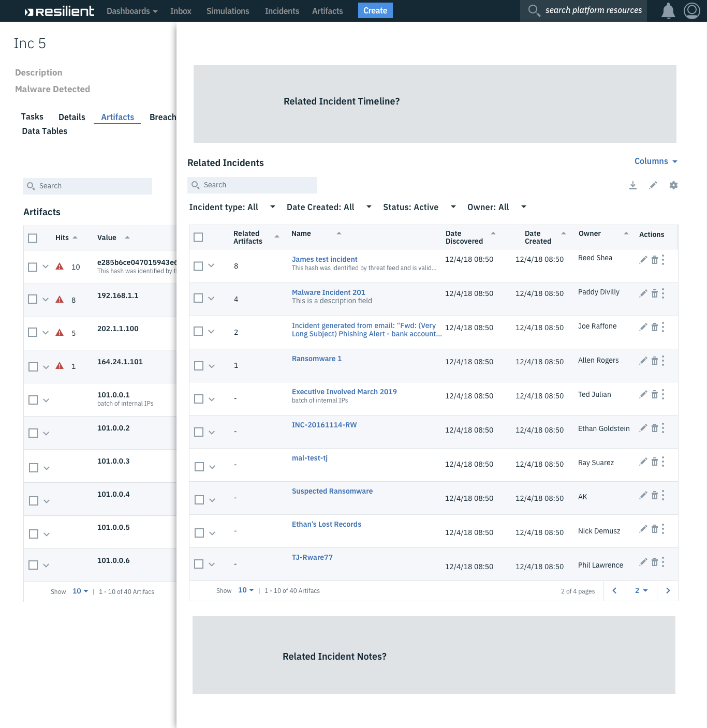The width and height of the screenshot is (707, 728).
Task: Delete the INC-20161114-RW row
Action: click(x=655, y=428)
